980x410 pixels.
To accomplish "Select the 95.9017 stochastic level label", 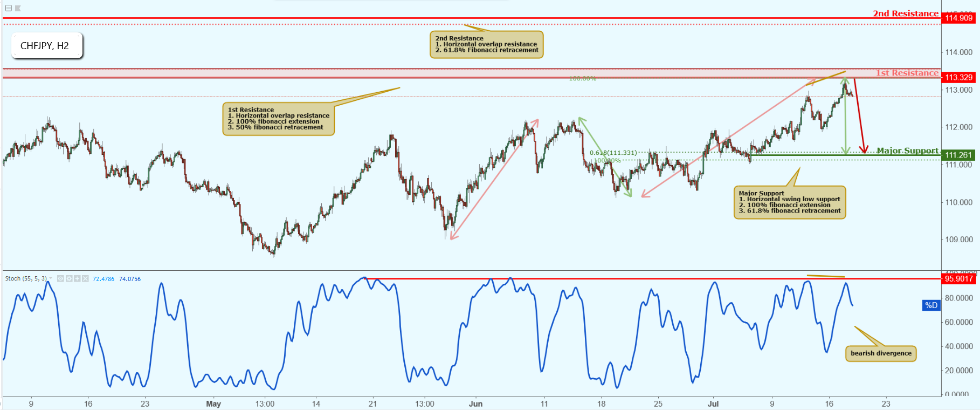I will 959,279.
